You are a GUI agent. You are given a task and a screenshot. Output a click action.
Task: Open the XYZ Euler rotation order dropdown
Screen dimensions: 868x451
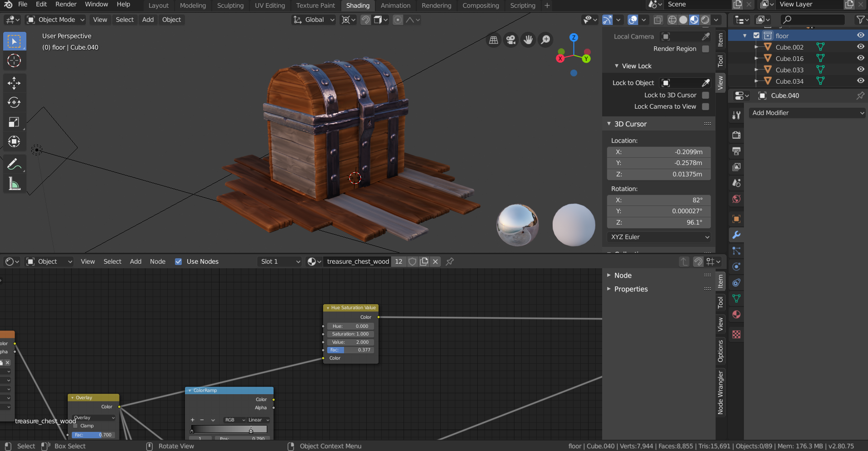pyautogui.click(x=658, y=237)
